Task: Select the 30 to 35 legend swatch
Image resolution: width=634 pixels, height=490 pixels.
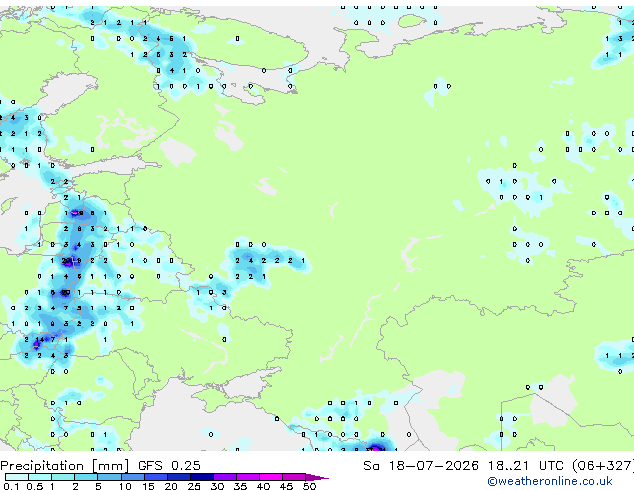Action: pyautogui.click(x=225, y=477)
